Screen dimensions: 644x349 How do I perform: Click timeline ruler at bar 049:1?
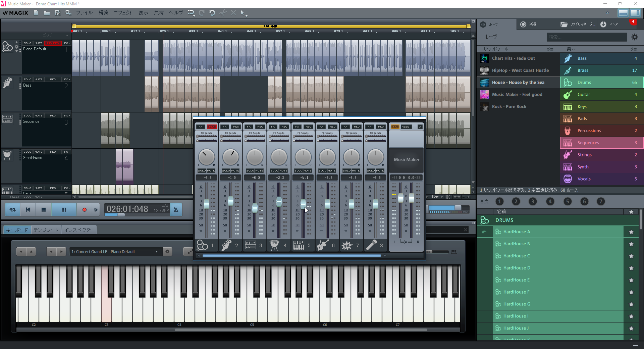251,31
